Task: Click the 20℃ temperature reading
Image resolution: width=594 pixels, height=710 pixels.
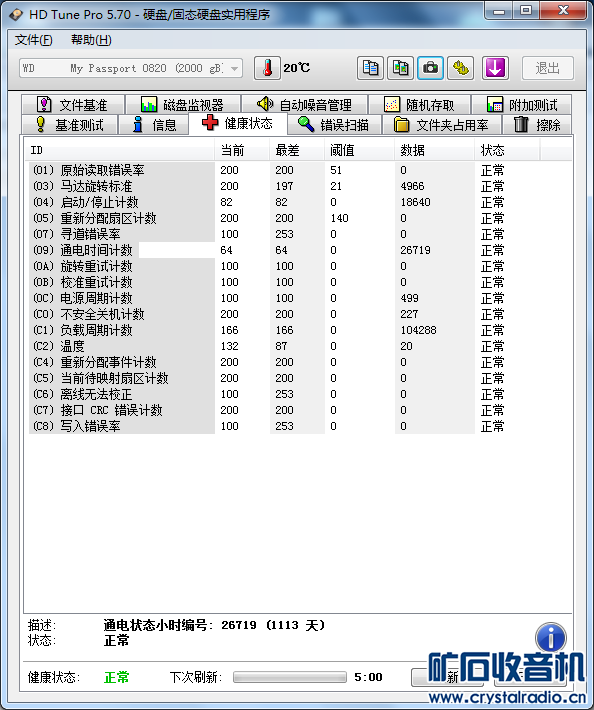Action: click(x=297, y=68)
